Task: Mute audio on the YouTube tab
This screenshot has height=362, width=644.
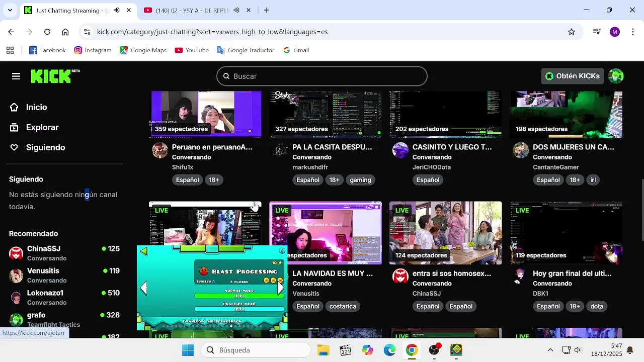Action: coord(236,11)
